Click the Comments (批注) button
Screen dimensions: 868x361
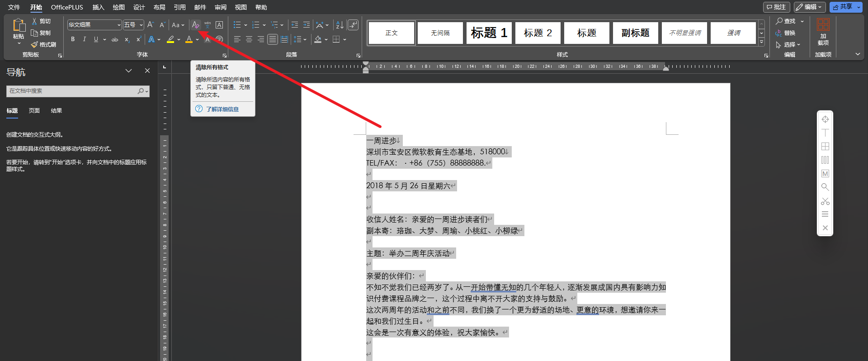[x=776, y=7]
